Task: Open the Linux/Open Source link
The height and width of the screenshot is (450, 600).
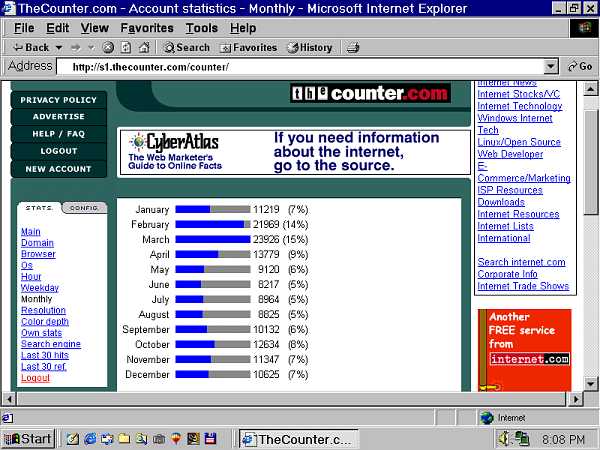Action: 519,142
